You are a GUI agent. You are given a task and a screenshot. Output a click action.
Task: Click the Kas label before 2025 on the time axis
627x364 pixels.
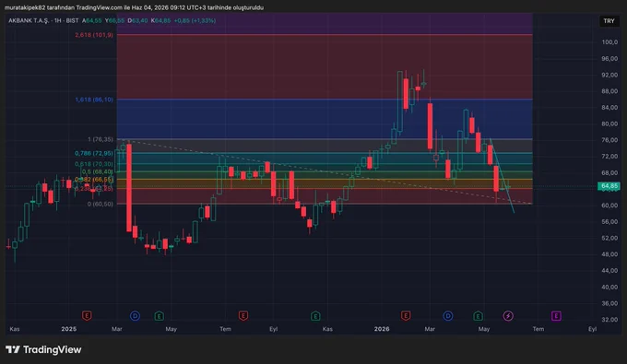click(x=15, y=329)
